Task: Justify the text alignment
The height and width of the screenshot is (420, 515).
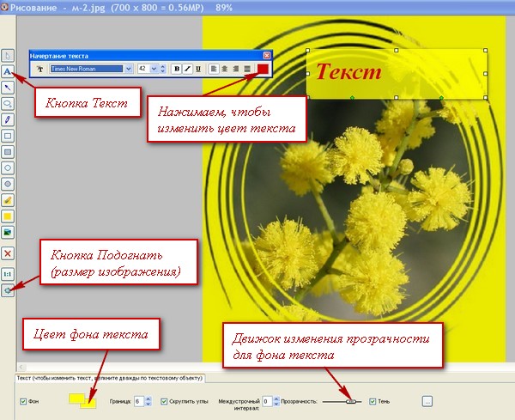Action: [247, 69]
